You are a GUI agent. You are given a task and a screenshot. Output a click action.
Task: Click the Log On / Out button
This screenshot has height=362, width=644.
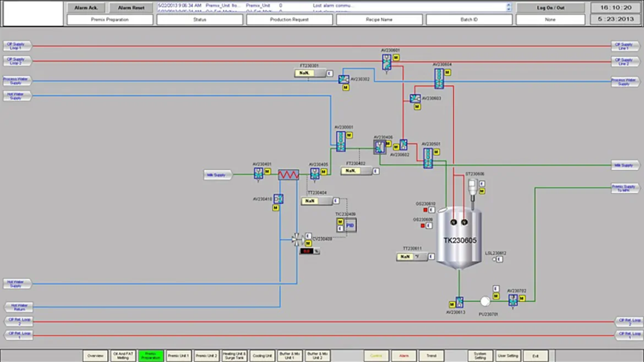pyautogui.click(x=550, y=8)
